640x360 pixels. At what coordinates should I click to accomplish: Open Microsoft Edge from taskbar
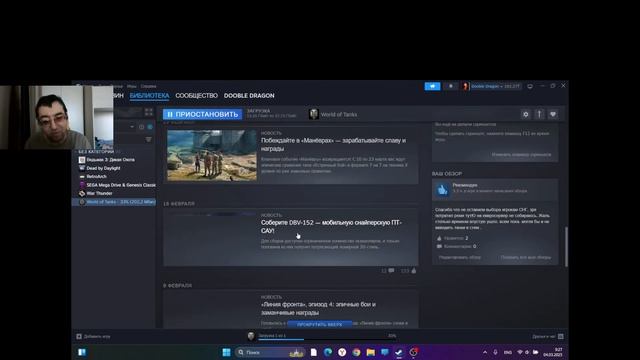coord(328,352)
